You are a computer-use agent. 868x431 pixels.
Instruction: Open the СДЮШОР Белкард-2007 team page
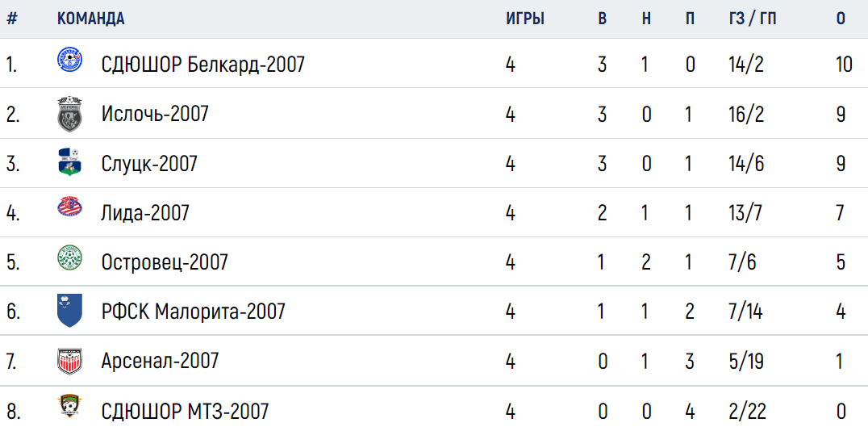pyautogui.click(x=203, y=65)
